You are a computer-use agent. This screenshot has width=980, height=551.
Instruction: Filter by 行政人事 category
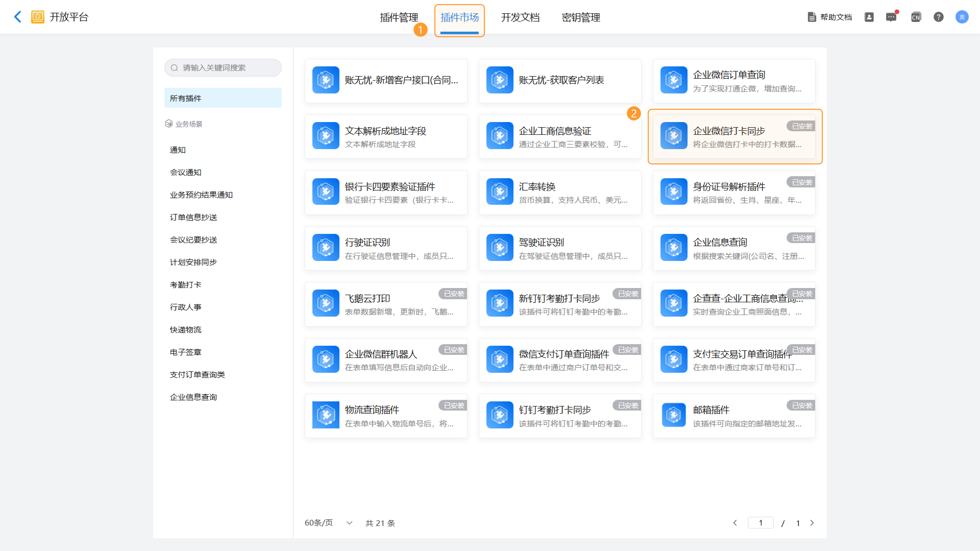click(x=186, y=307)
